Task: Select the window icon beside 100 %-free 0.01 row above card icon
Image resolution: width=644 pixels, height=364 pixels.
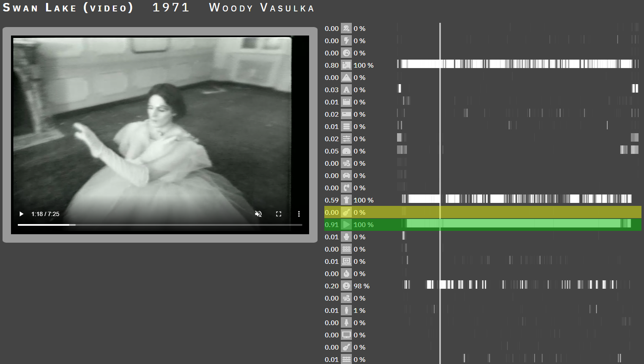Action: 346,102
